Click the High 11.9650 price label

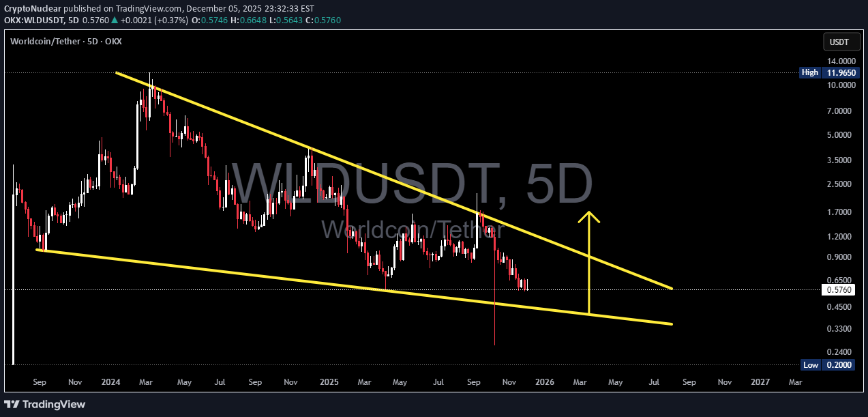(830, 72)
